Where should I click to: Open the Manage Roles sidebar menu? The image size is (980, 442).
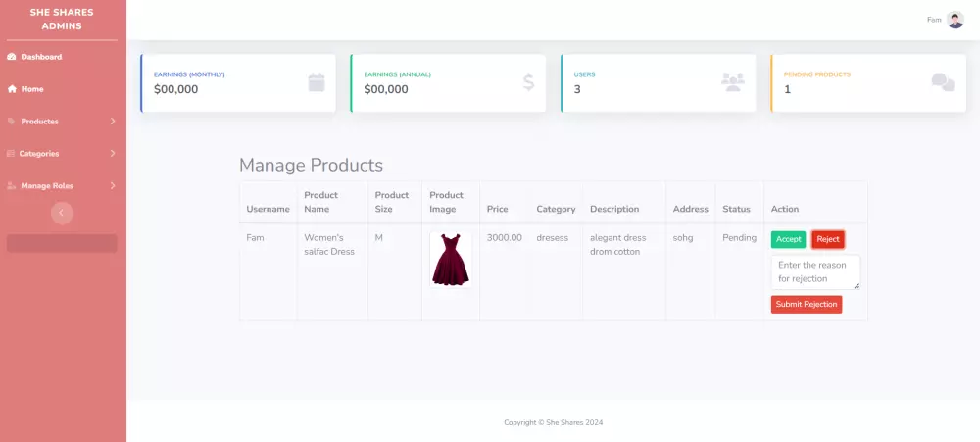[x=63, y=185]
